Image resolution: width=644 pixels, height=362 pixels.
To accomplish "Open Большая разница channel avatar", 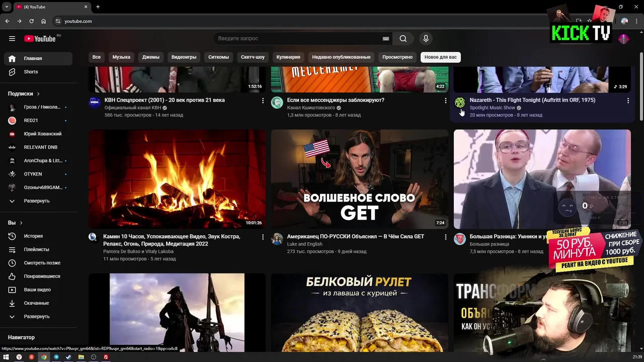I will 460,239.
